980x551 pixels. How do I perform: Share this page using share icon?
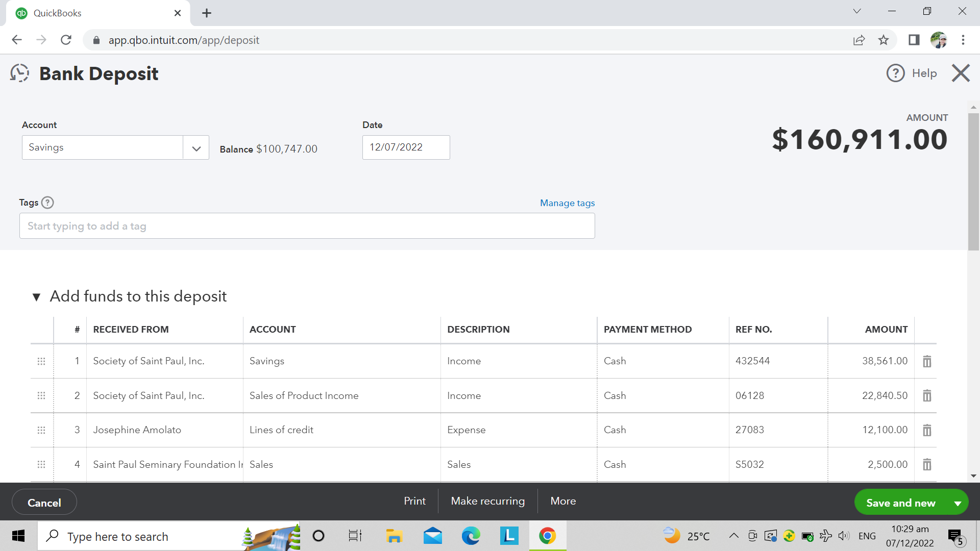[x=859, y=40]
